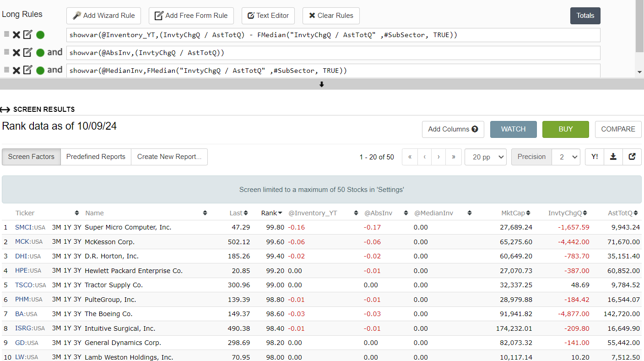Edit the @AbsInv rule with pencil icon
Viewport: 644px width, 361px height.
click(28, 52)
